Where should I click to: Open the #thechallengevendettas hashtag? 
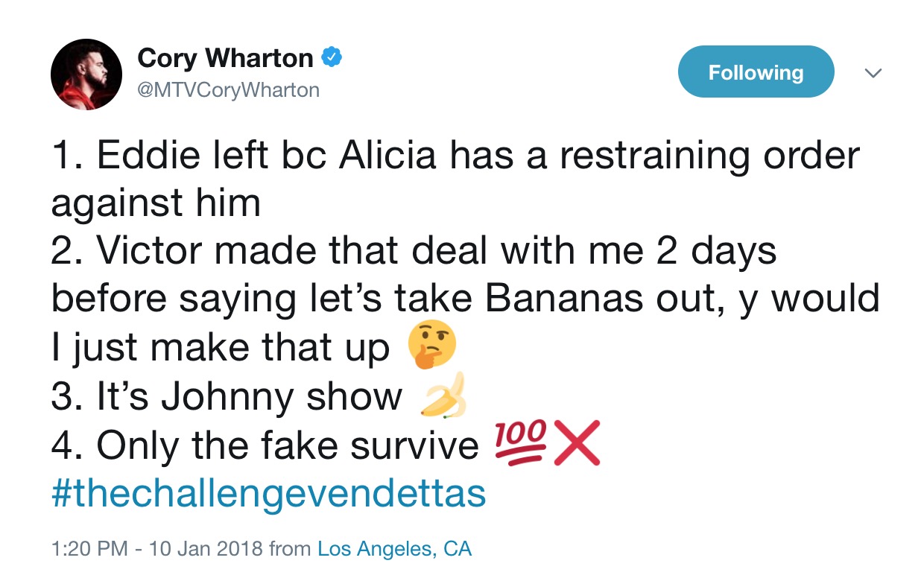tap(268, 493)
